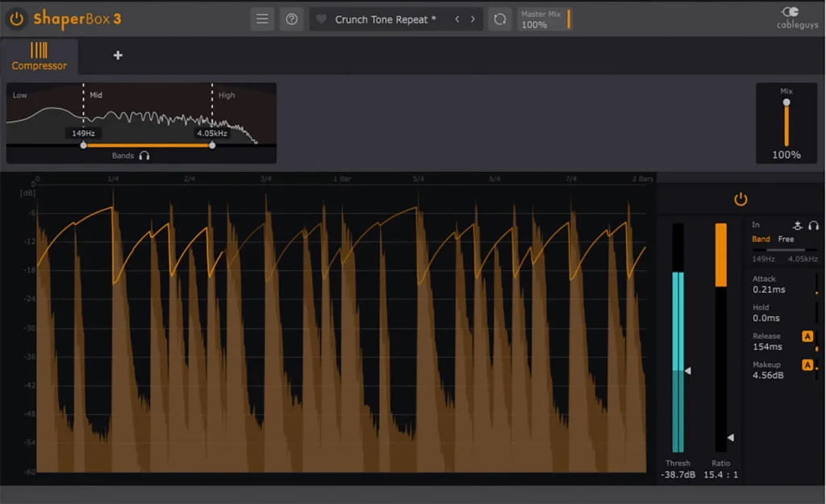Click the sidechain input icon next to In
This screenshot has height=504, width=826.
tap(798, 226)
